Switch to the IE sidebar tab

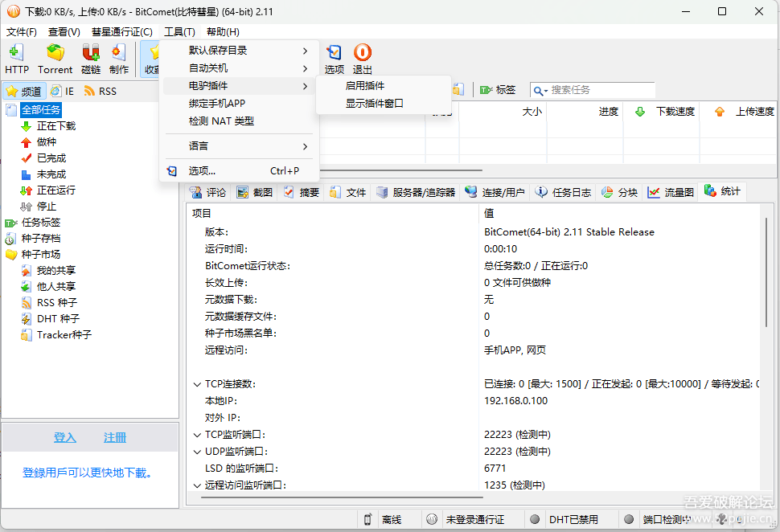(x=62, y=92)
